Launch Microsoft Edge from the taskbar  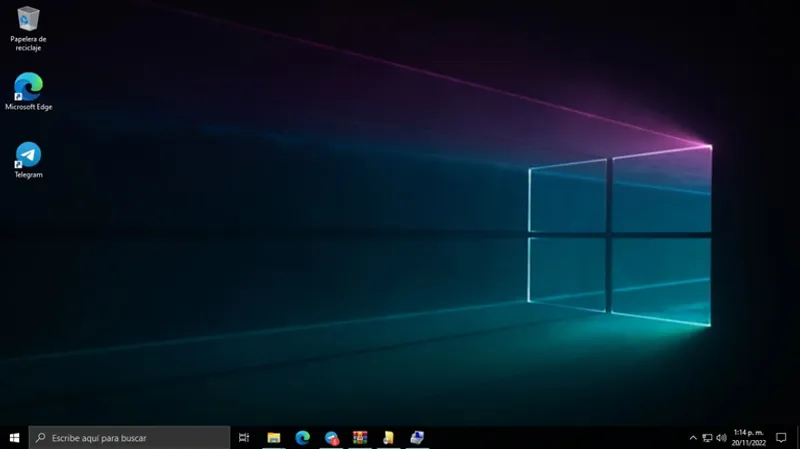(303, 438)
